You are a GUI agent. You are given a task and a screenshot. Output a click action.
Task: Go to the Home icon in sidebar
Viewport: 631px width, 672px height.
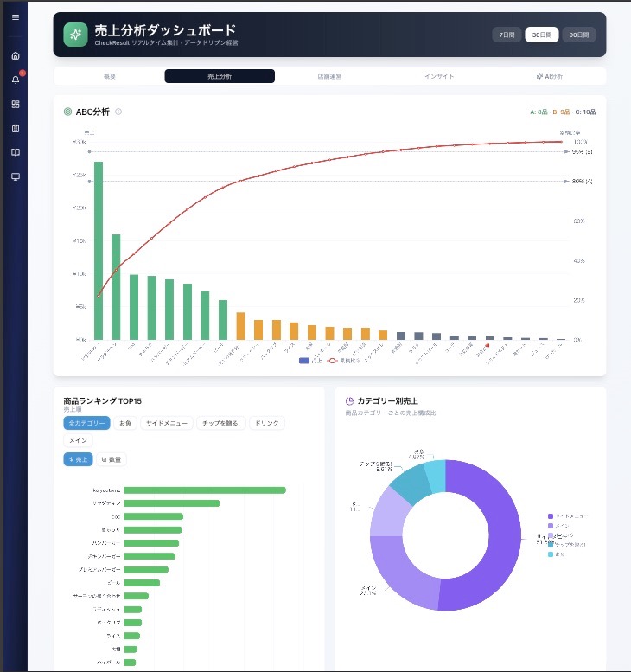click(16, 55)
